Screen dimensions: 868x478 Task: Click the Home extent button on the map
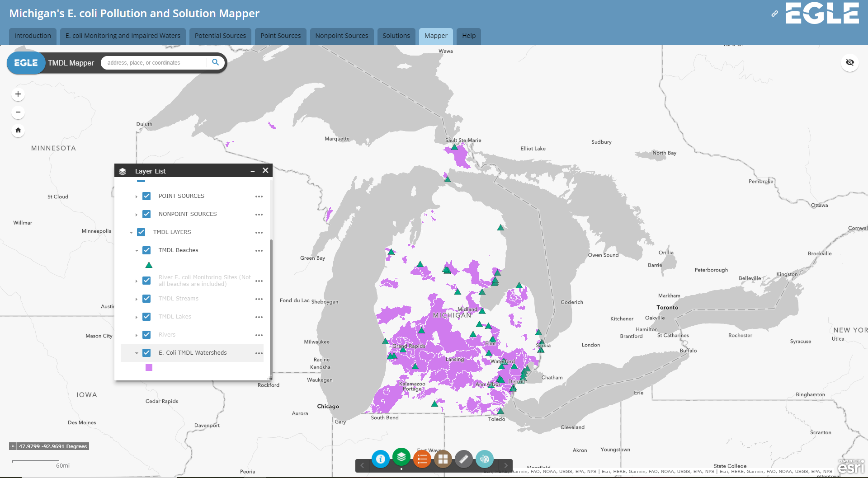coord(18,130)
